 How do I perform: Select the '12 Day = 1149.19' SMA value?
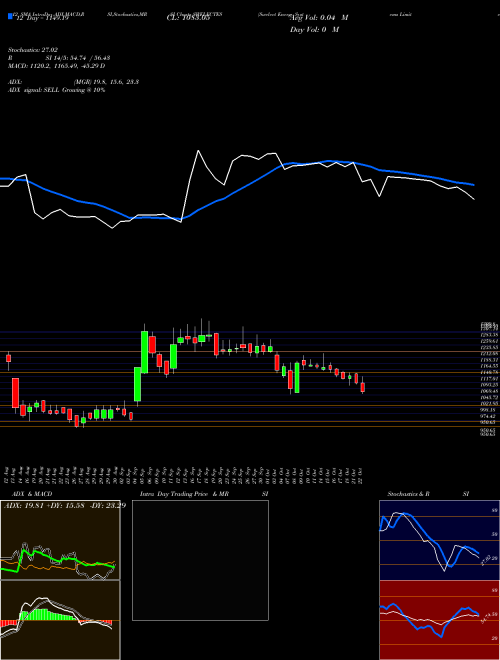41,18
